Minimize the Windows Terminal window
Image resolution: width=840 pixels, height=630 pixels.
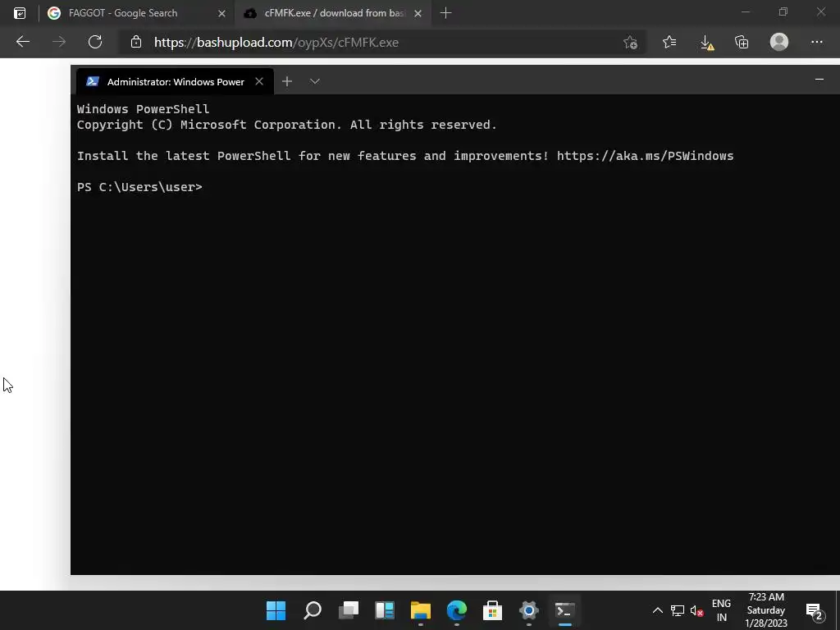click(x=819, y=80)
